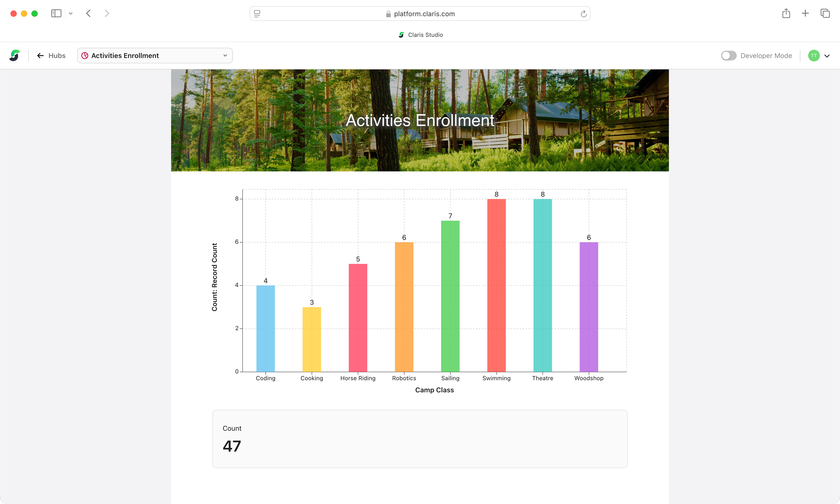The width and height of the screenshot is (840, 504).
Task: Click the Safari sidebar toggle icon
Action: 56,13
